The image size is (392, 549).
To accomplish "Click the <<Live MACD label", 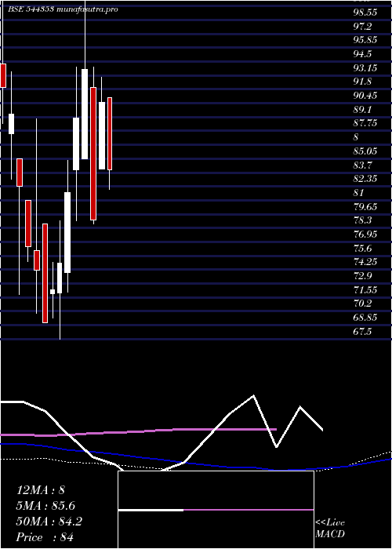I will (330, 529).
